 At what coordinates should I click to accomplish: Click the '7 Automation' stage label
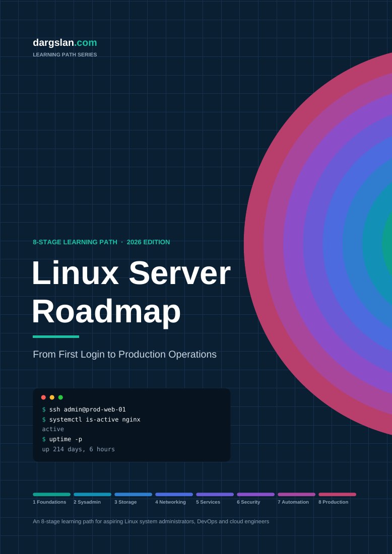coord(293,502)
